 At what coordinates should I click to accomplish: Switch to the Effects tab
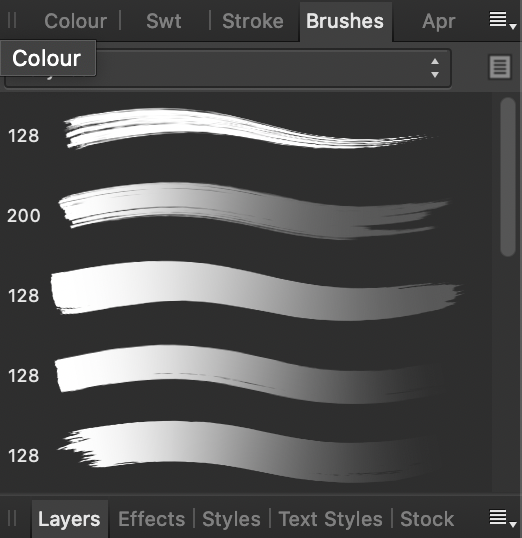tap(151, 519)
